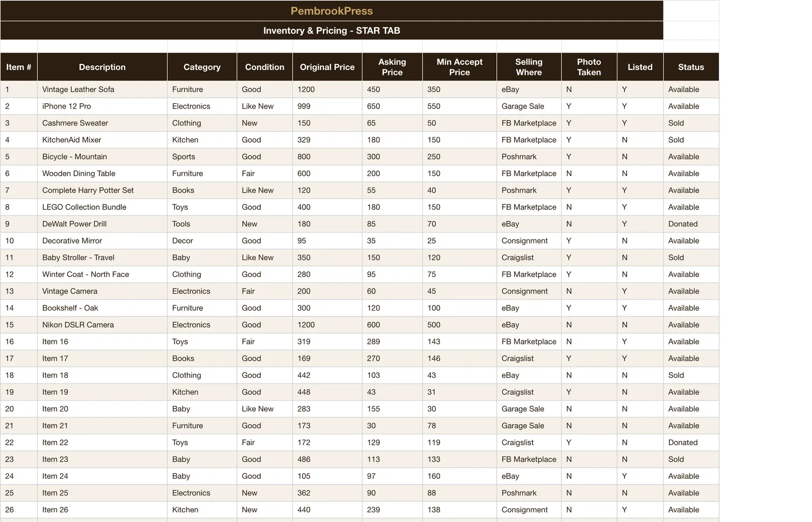Click the Photo Taken column header
The width and height of the screenshot is (812, 522).
click(x=589, y=67)
